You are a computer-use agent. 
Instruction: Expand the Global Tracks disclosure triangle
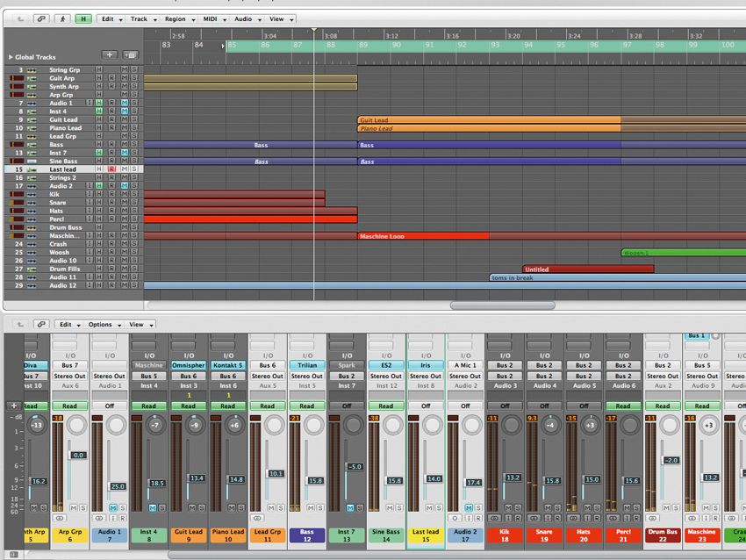pyautogui.click(x=11, y=57)
